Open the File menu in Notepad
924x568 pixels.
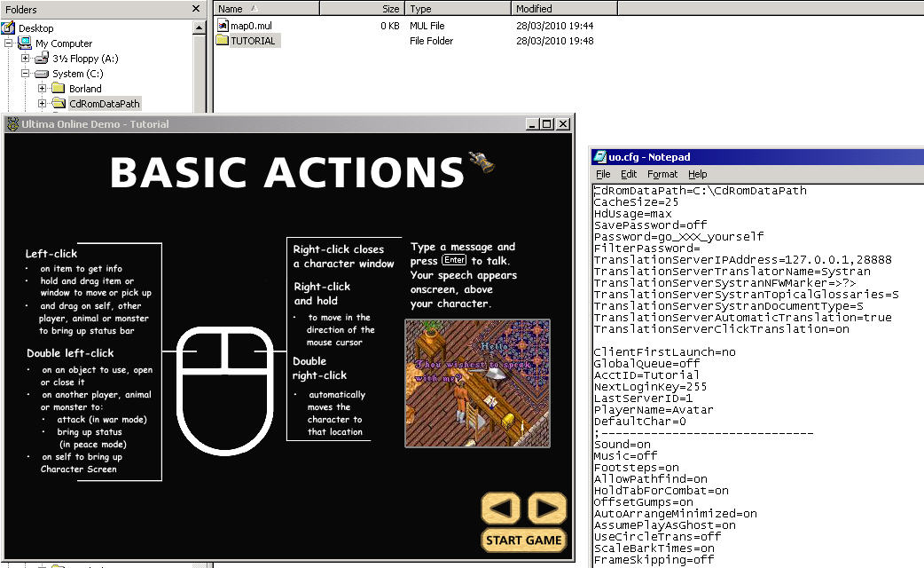[603, 174]
